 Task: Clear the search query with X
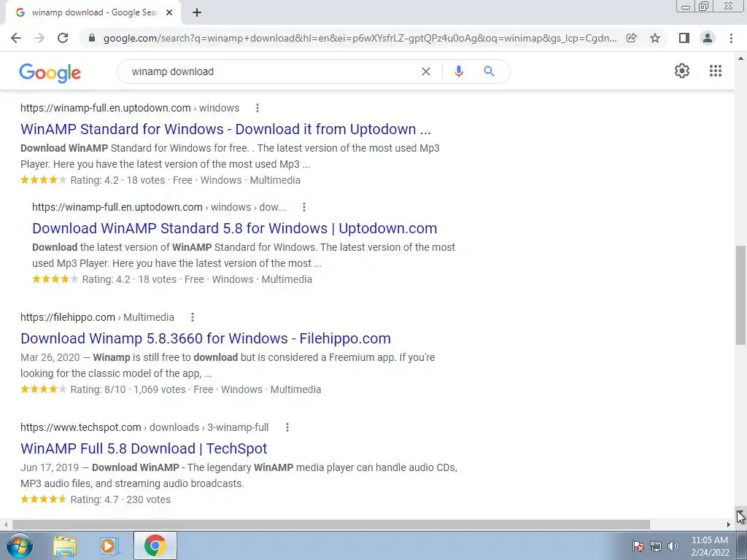(x=426, y=71)
